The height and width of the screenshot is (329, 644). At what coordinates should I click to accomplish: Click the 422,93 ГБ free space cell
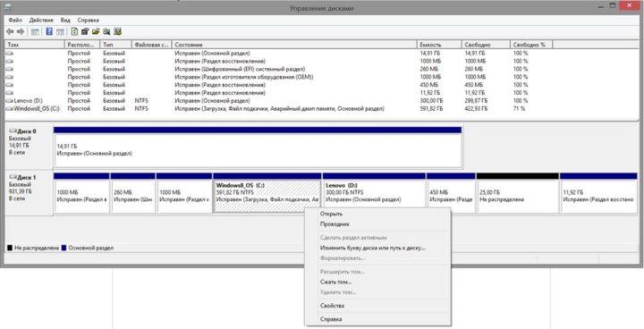coord(477,109)
